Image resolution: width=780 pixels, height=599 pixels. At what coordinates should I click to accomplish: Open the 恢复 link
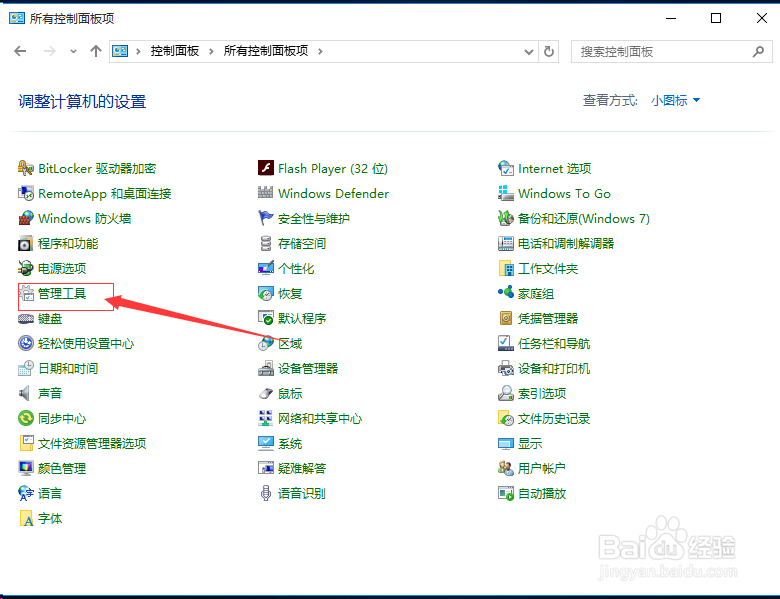(290, 294)
